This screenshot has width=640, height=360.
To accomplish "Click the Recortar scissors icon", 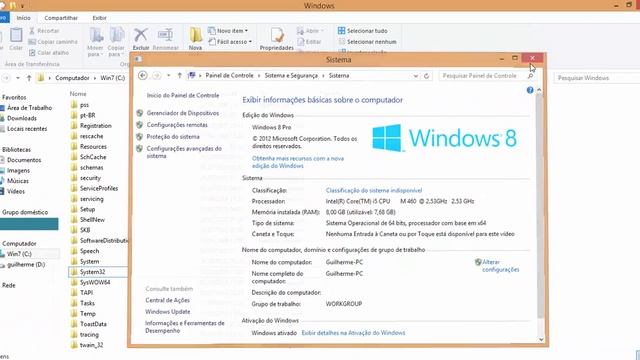I will 32,31.
